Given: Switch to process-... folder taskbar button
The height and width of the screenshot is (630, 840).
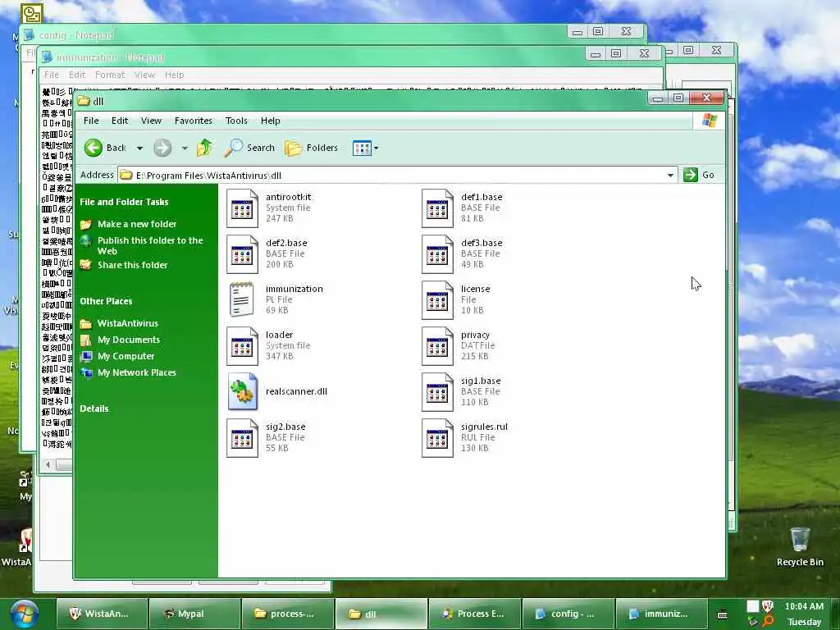Looking at the screenshot, I should pos(288,614).
